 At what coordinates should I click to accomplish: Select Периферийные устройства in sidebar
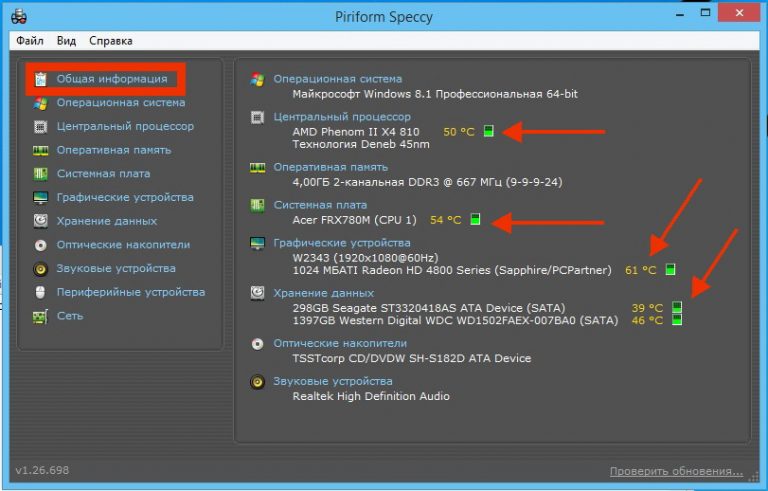click(x=131, y=292)
